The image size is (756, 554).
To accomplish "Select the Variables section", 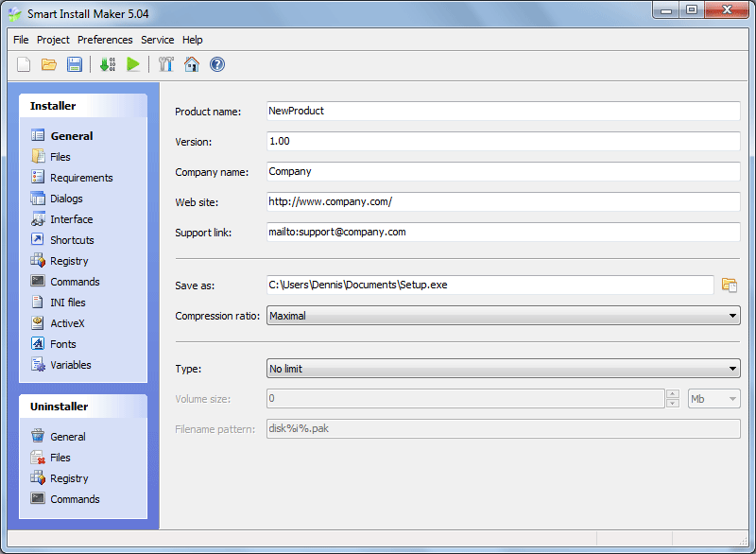I will (x=73, y=364).
